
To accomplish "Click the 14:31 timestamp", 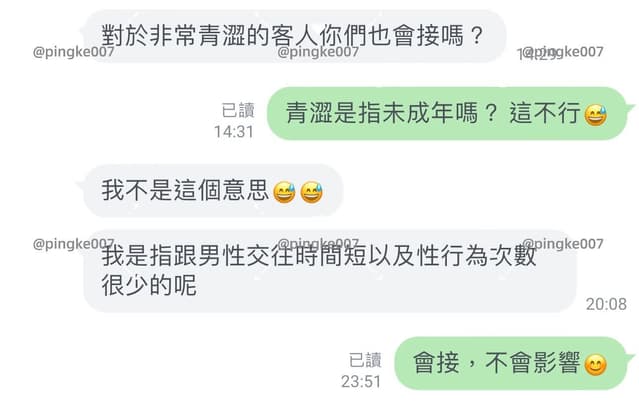I will point(234,132).
